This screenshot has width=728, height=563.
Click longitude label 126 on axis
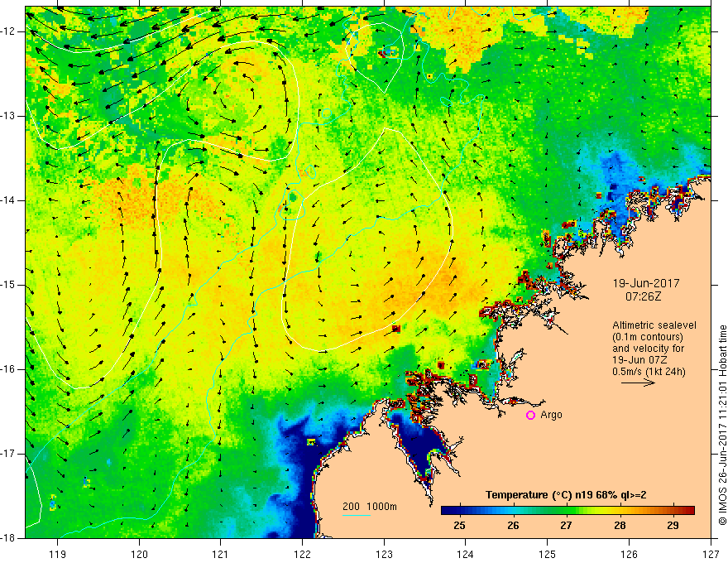coord(629,554)
